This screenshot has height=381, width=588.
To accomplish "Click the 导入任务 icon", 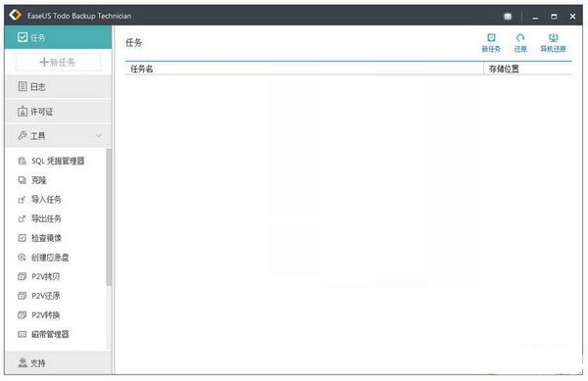I will (x=23, y=200).
